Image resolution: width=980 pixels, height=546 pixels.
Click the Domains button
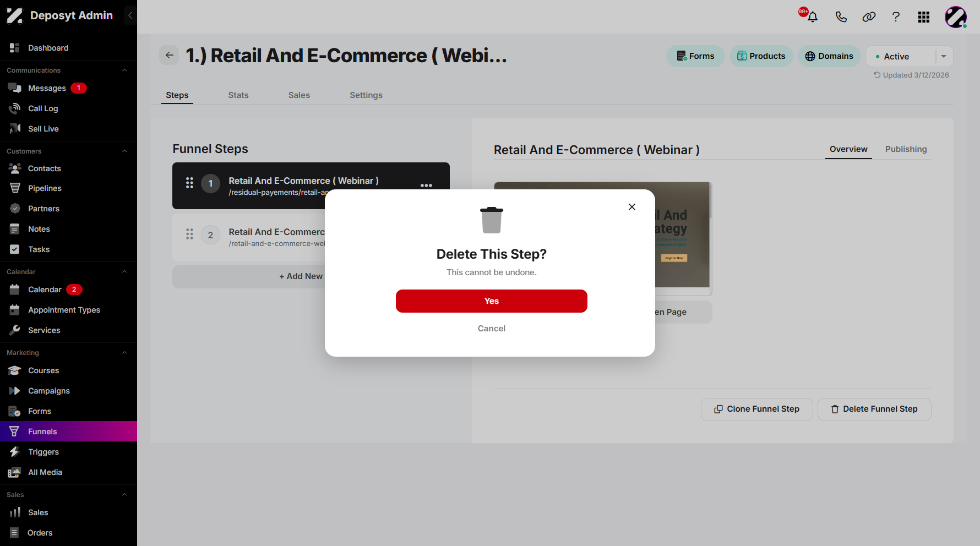[829, 56]
